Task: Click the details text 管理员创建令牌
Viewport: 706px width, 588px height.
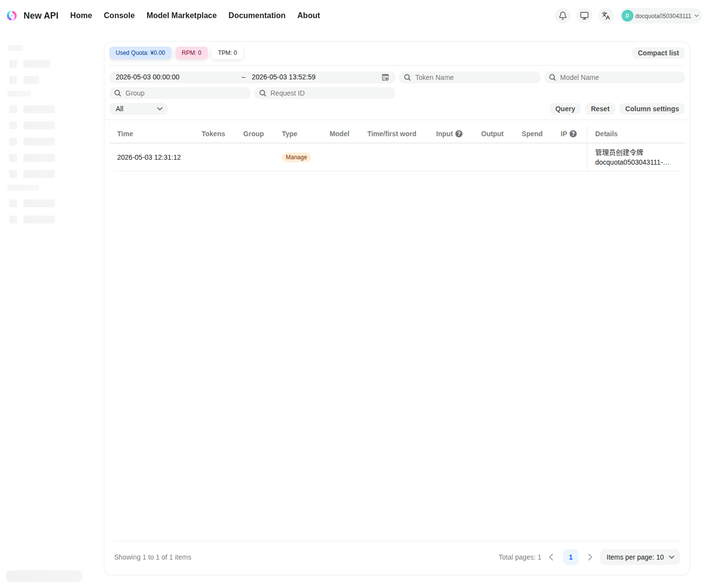Action: pyautogui.click(x=619, y=152)
